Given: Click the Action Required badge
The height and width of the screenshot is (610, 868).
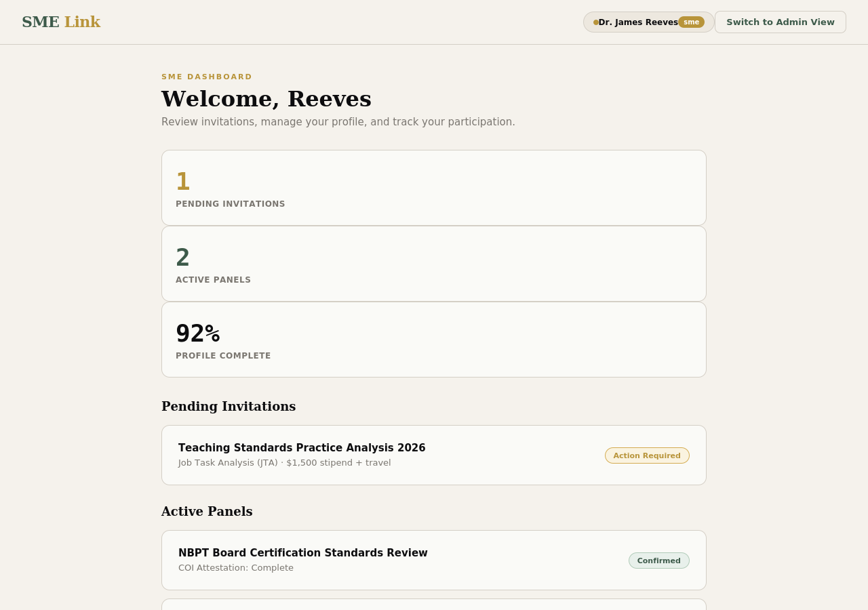Looking at the screenshot, I should click(x=647, y=455).
